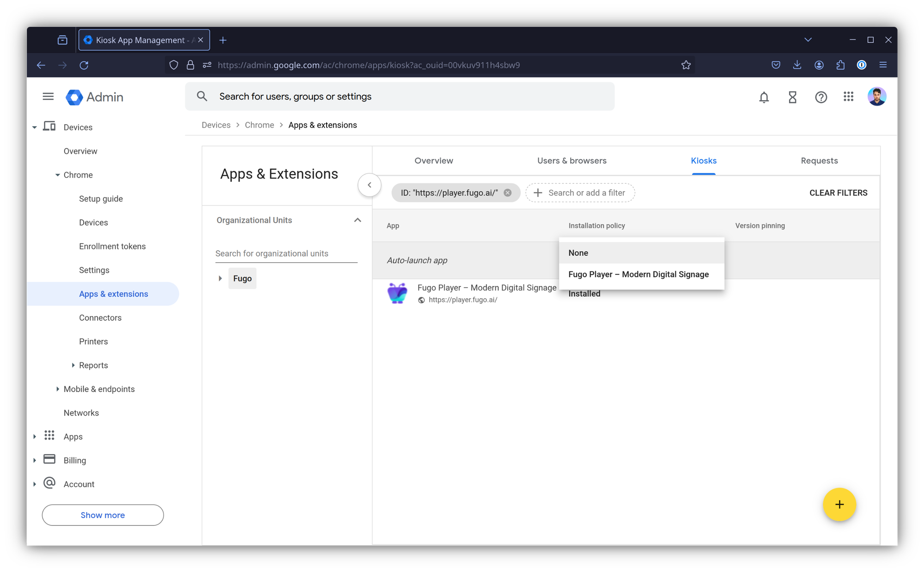The height and width of the screenshot is (572, 924).
Task: Go back in browser history
Action: (x=41, y=65)
